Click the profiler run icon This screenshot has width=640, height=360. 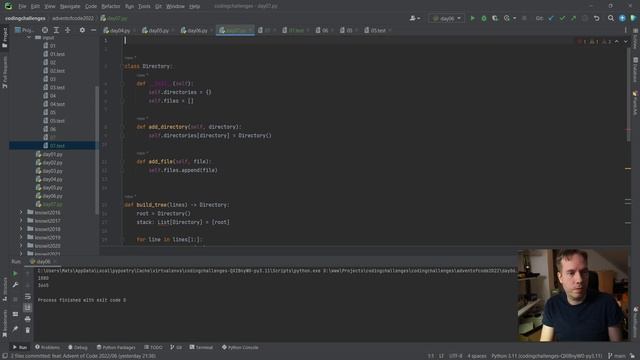[x=507, y=18]
